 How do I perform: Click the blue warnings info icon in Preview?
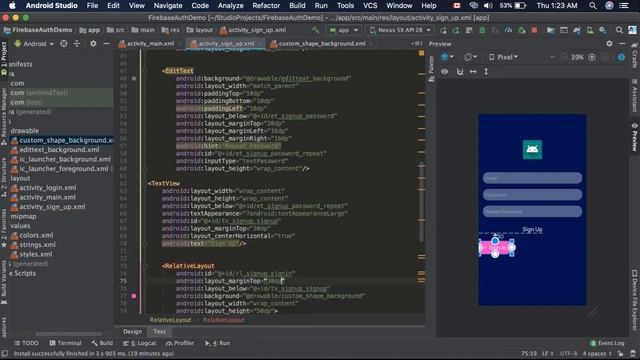[x=621, y=57]
